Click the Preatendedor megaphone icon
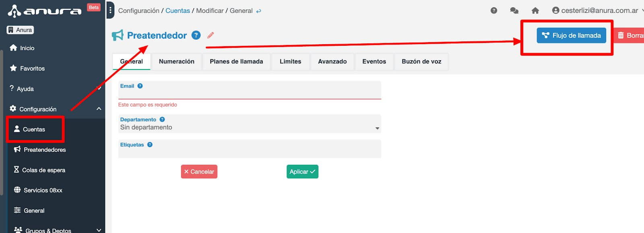644x233 pixels. point(118,35)
